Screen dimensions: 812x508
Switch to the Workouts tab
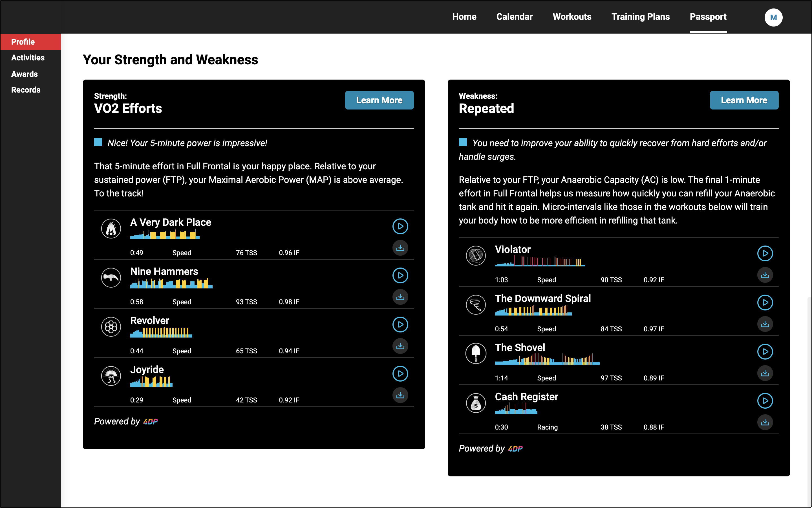point(572,17)
